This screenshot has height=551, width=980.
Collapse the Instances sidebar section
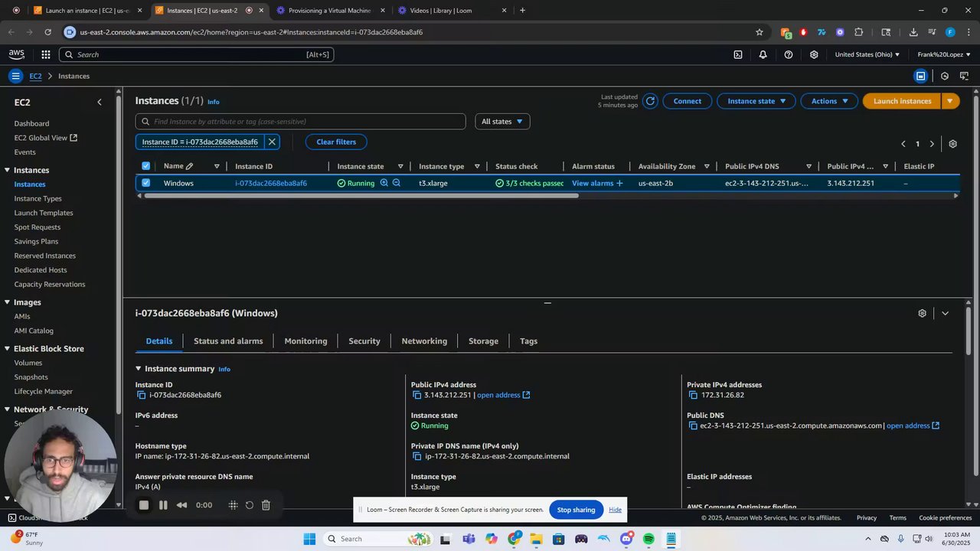point(7,170)
